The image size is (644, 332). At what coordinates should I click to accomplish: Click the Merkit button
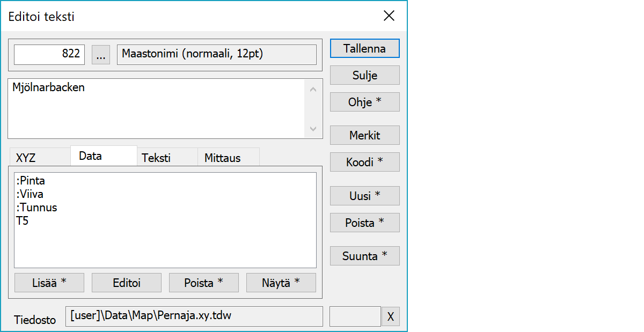point(364,135)
